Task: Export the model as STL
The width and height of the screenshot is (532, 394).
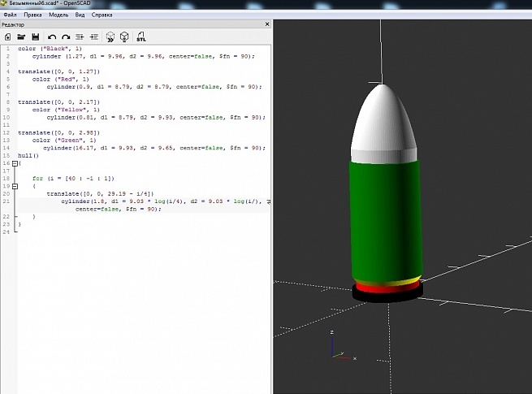Action: pos(141,37)
